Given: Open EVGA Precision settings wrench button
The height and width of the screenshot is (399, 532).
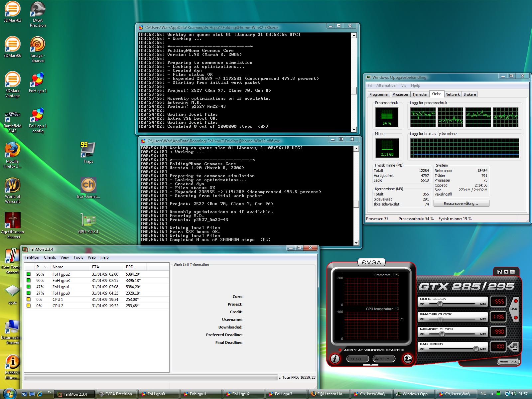Looking at the screenshot, I should pos(408,359).
